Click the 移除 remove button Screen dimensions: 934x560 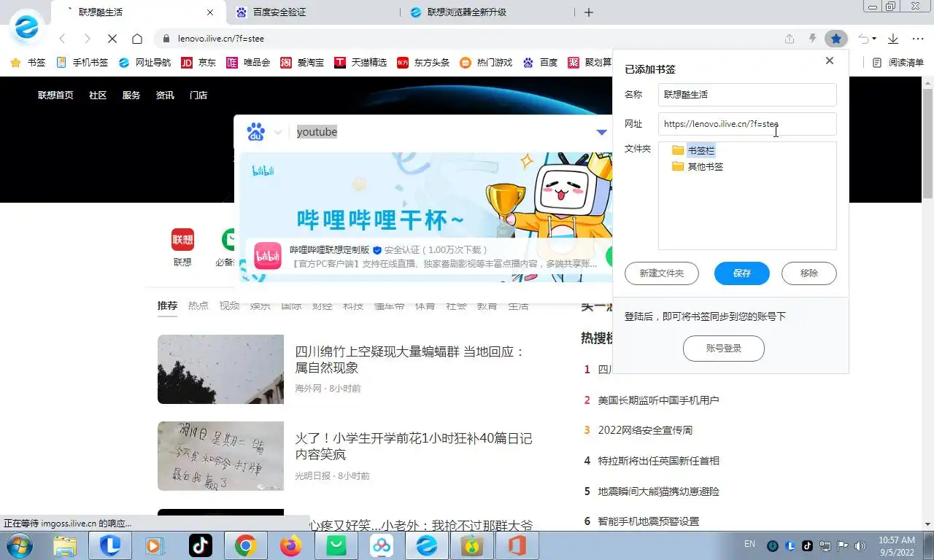click(x=809, y=273)
